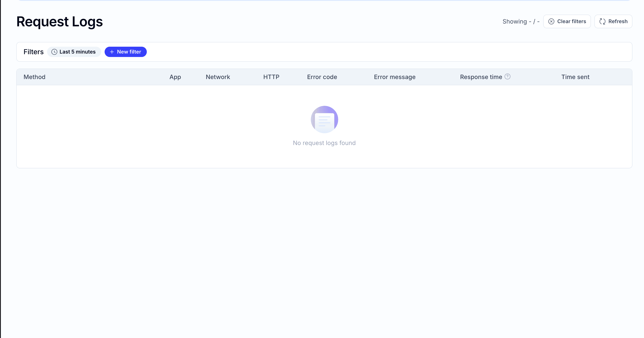
Task: Click the Response time column header
Action: (x=481, y=77)
